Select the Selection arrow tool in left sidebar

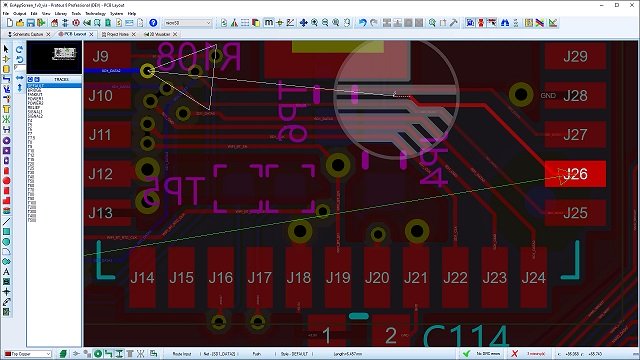coord(6,49)
